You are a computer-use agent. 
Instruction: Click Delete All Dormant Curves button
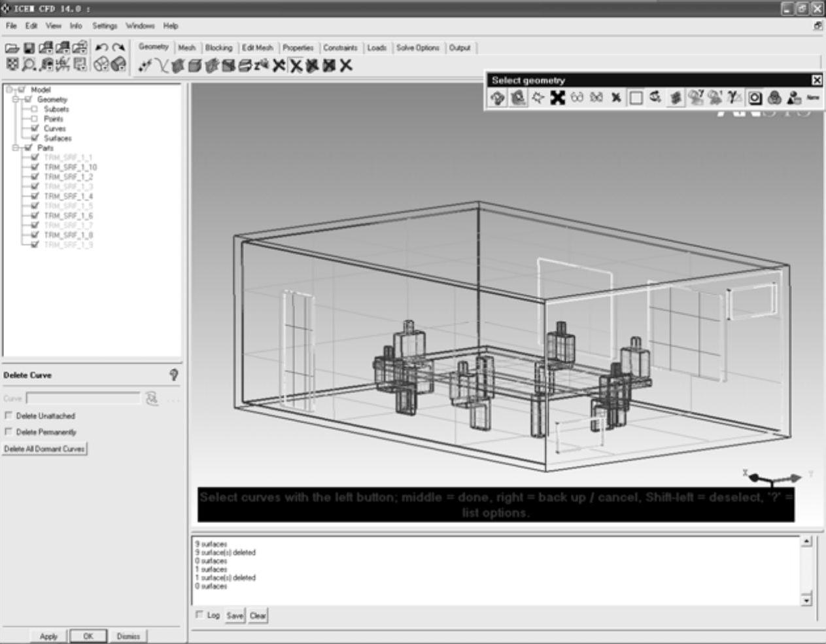tap(44, 449)
